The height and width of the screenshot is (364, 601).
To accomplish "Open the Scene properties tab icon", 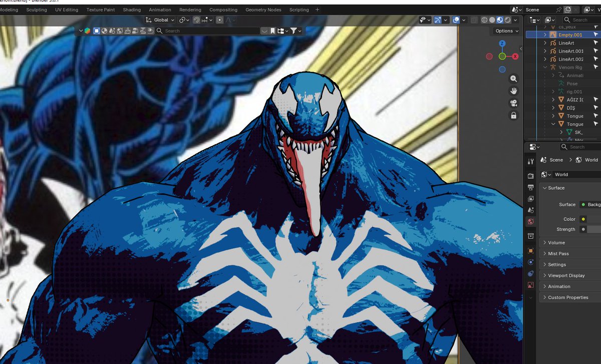I will (x=531, y=210).
